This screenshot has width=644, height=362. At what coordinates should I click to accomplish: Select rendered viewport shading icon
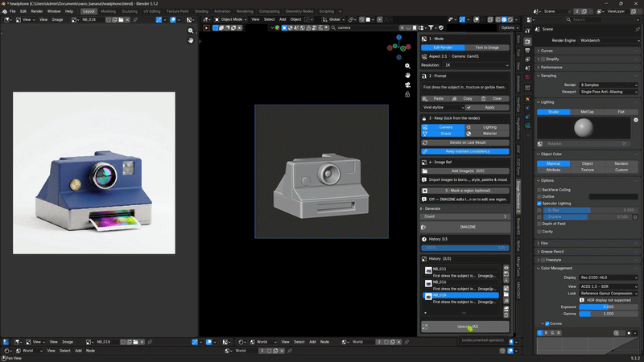(510, 19)
